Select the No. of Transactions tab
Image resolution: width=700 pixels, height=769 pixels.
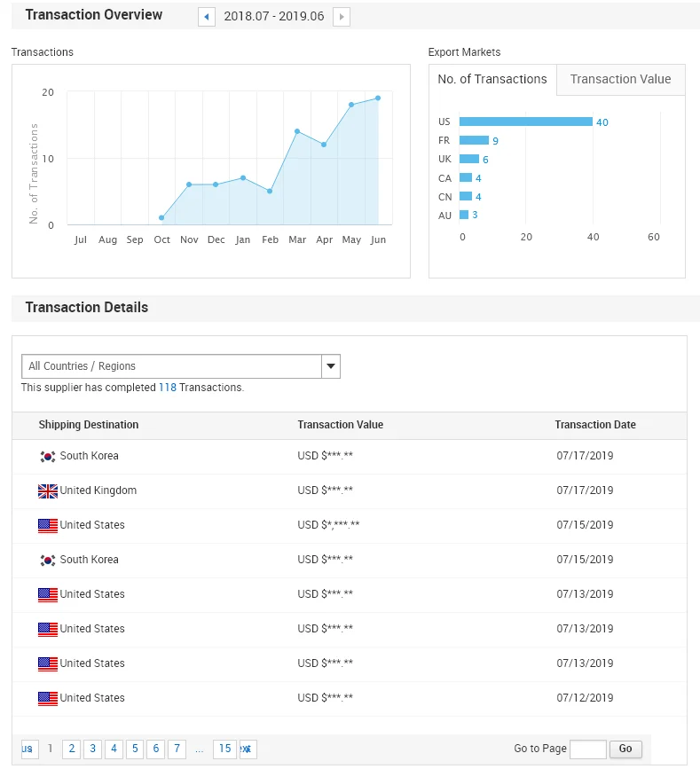pos(492,79)
